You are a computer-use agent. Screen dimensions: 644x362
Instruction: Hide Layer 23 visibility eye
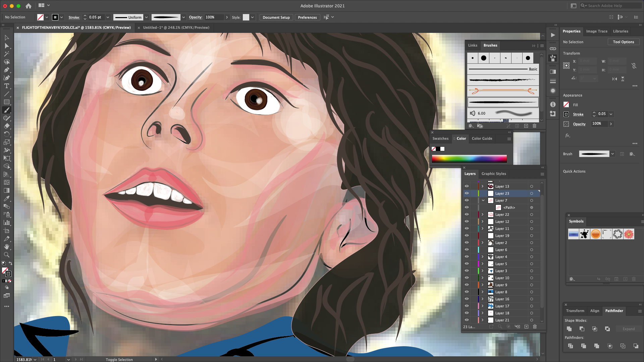pyautogui.click(x=467, y=193)
